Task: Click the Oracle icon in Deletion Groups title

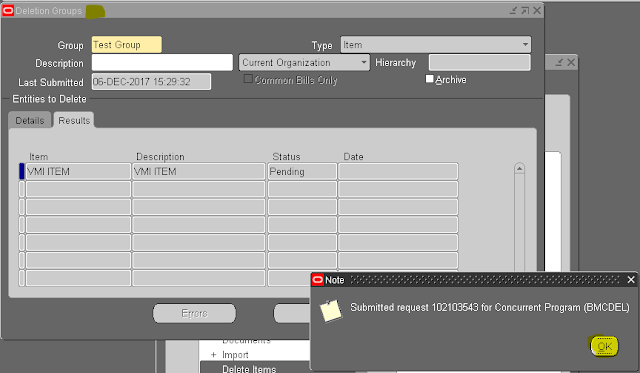Action: pyautogui.click(x=7, y=11)
